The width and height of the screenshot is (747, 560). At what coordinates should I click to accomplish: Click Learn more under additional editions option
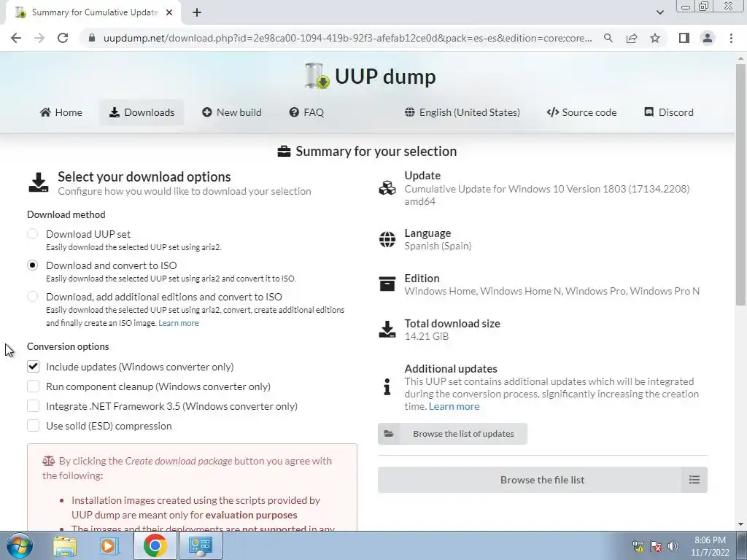(179, 323)
